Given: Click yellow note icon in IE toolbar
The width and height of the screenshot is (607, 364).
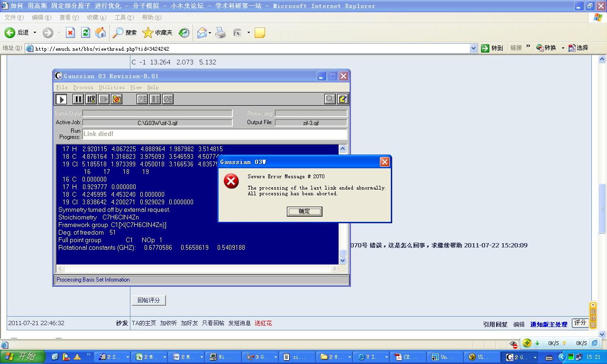Looking at the screenshot, I should (259, 33).
